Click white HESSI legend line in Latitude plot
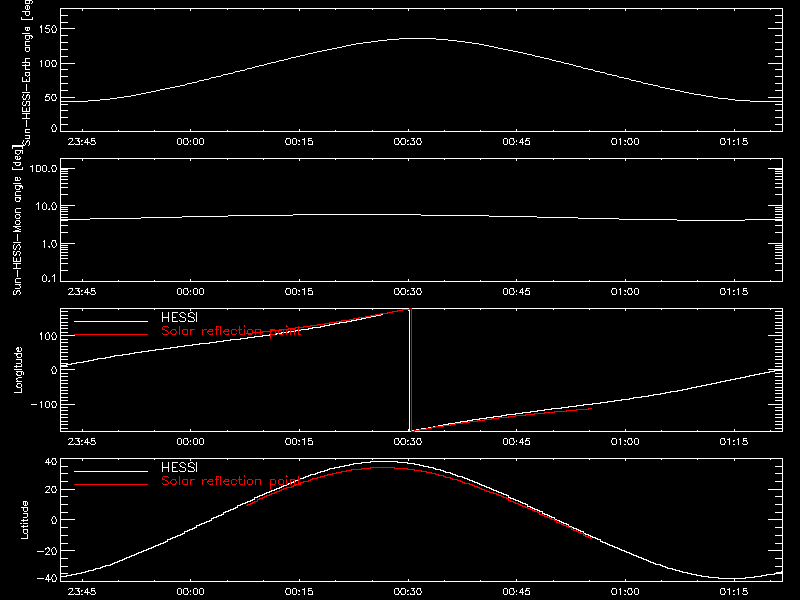The image size is (800, 600). pos(111,471)
